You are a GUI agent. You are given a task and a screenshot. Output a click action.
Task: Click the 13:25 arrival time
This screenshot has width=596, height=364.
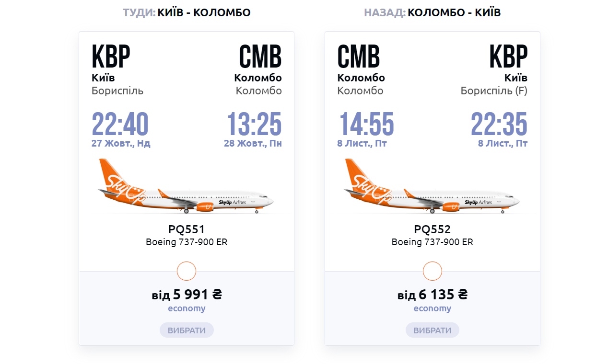[x=254, y=124]
